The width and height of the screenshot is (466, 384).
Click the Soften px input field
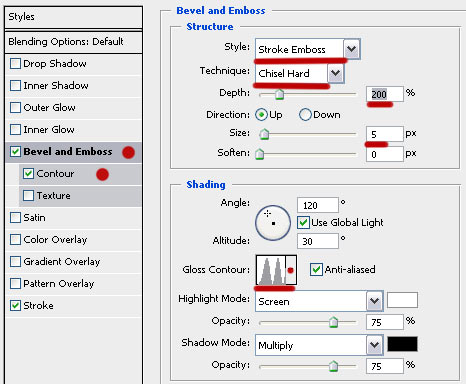pos(385,154)
